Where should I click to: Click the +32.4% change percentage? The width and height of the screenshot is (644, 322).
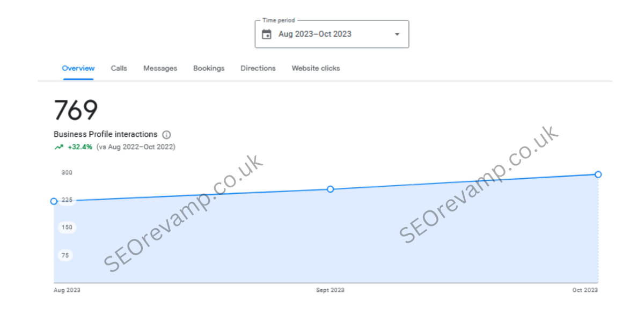click(80, 147)
